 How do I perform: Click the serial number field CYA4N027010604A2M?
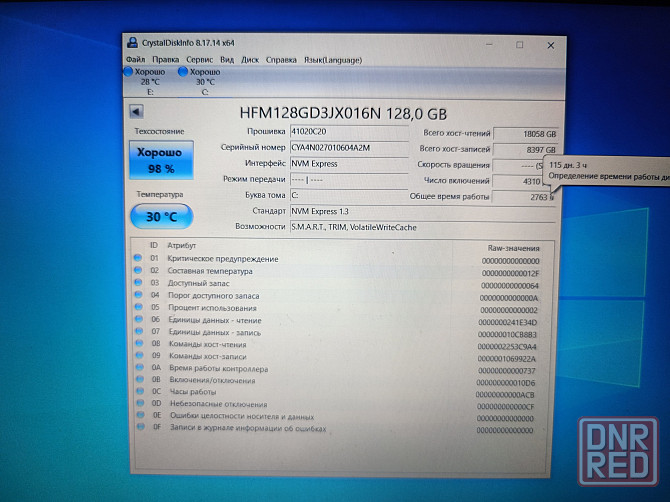[349, 148]
